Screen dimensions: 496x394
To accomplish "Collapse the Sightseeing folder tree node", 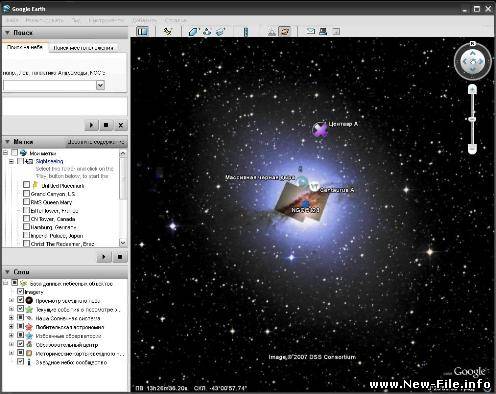I will (11, 161).
